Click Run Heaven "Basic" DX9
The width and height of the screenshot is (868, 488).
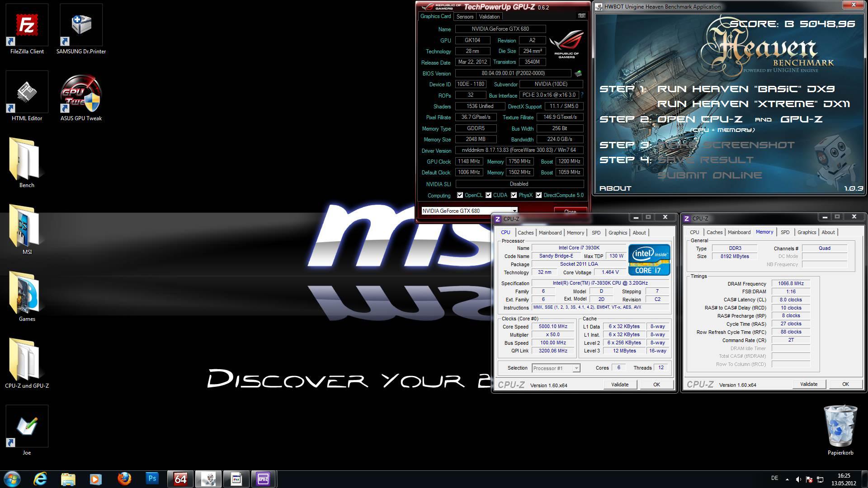pos(745,89)
